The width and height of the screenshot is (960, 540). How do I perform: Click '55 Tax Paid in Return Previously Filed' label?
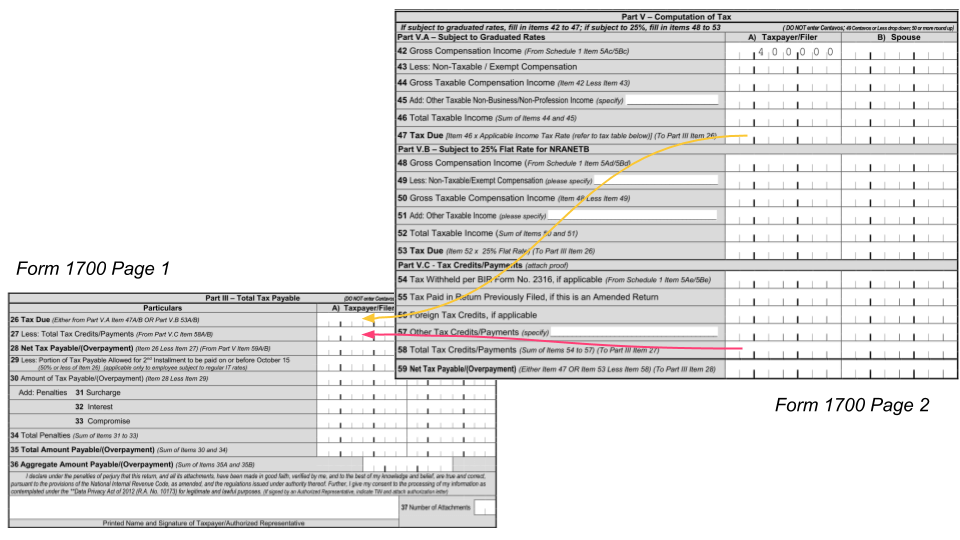527,297
